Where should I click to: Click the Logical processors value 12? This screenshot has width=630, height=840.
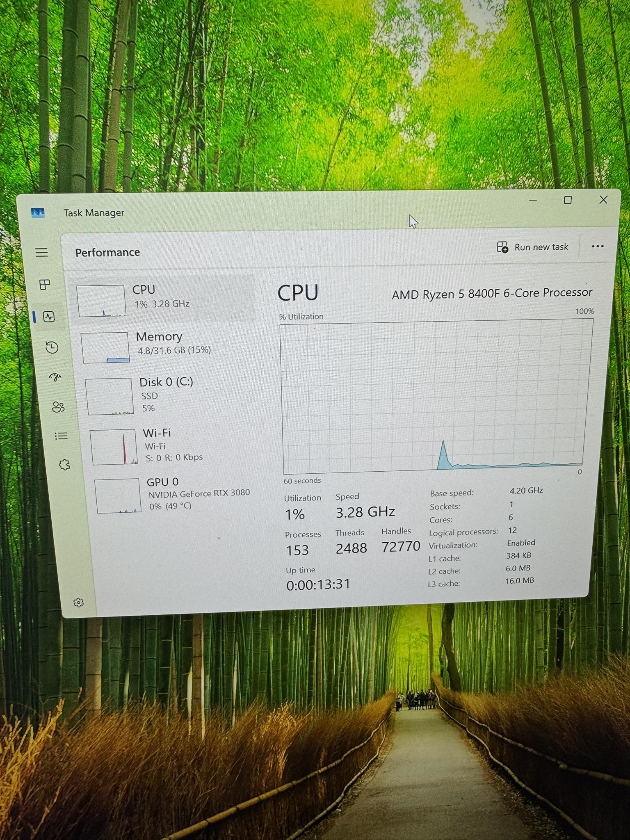click(x=512, y=530)
